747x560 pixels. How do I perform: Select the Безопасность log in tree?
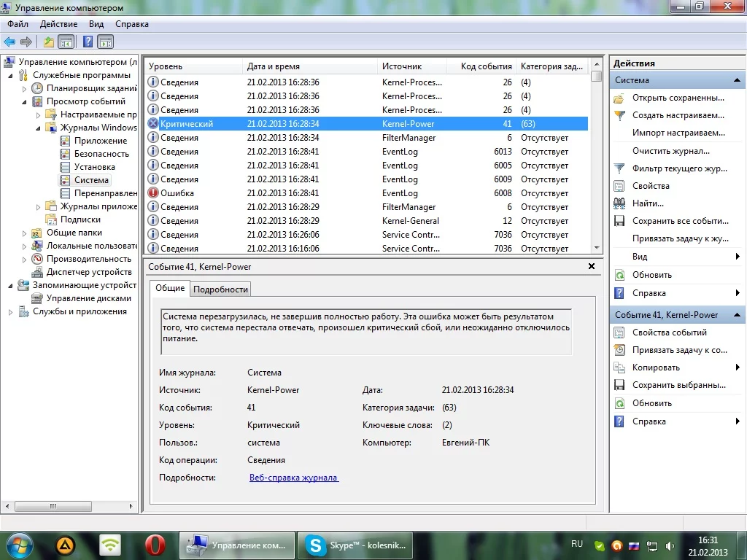coord(101,154)
